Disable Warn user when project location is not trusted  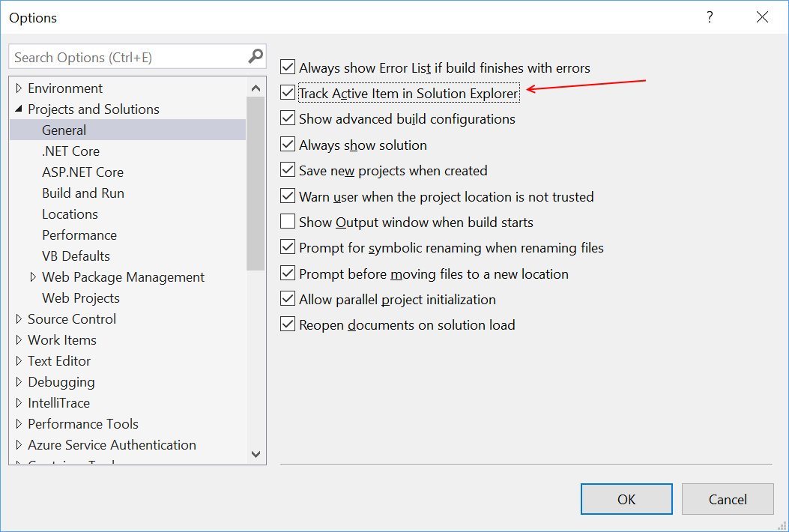(288, 196)
